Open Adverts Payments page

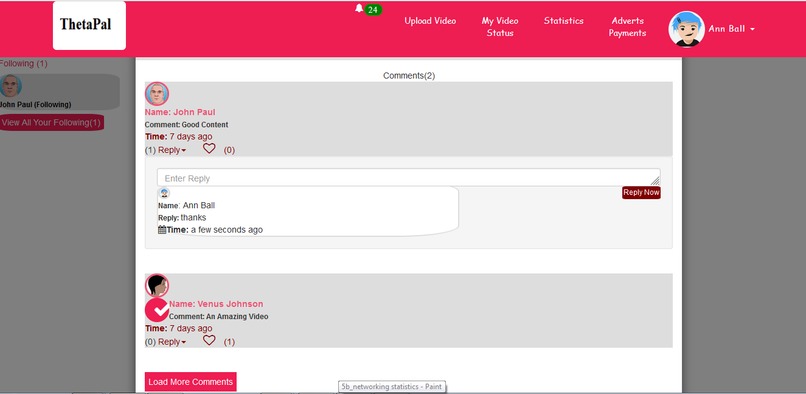pyautogui.click(x=627, y=27)
